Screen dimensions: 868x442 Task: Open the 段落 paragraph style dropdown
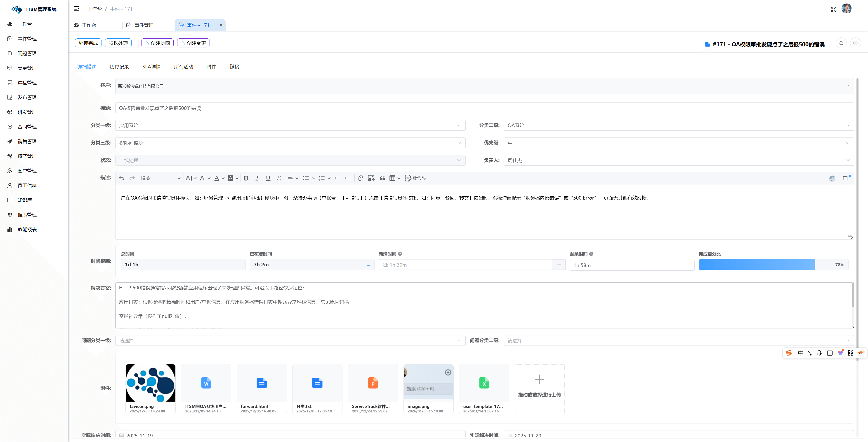click(x=160, y=178)
